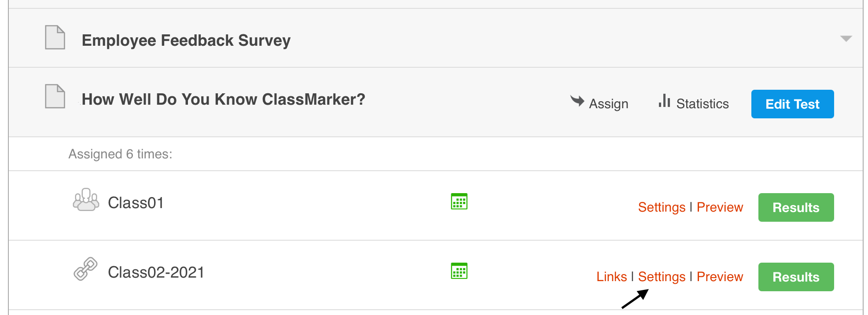Open Settings for Class02-2021
Viewport: 868px width, 315px height.
click(662, 277)
